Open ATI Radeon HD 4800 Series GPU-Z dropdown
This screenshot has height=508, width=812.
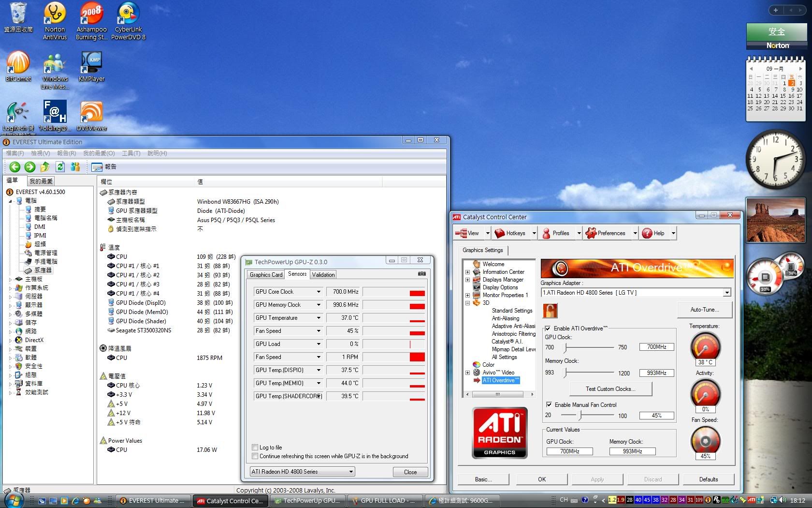(x=302, y=472)
